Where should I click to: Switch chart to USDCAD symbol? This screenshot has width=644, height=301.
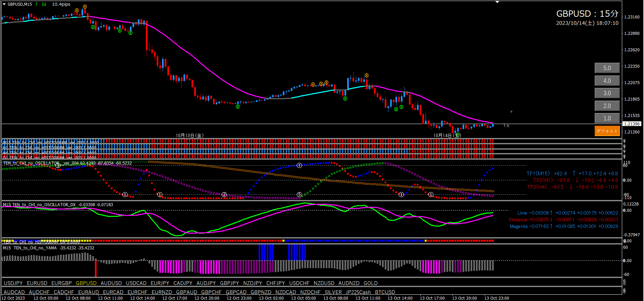(136, 283)
